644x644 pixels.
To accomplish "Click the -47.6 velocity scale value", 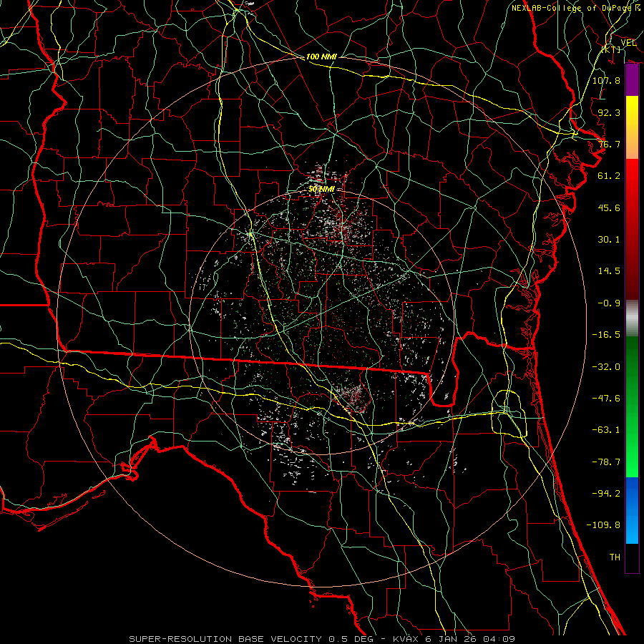I will 606,399.
